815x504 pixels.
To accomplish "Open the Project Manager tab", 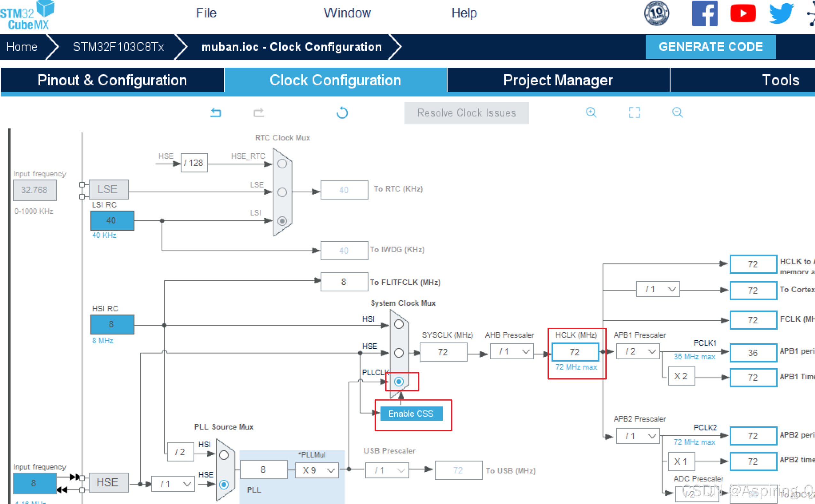I will coord(558,80).
